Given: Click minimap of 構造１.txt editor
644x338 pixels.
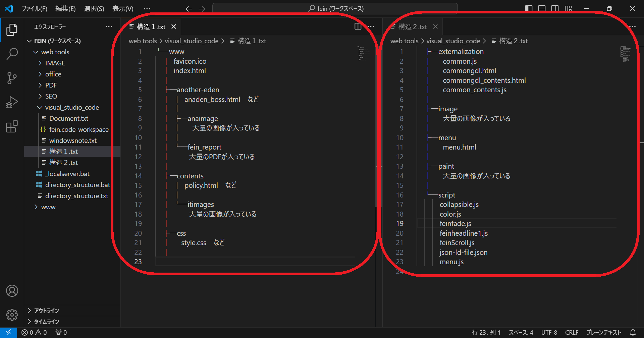Looking at the screenshot, I should pos(364,54).
